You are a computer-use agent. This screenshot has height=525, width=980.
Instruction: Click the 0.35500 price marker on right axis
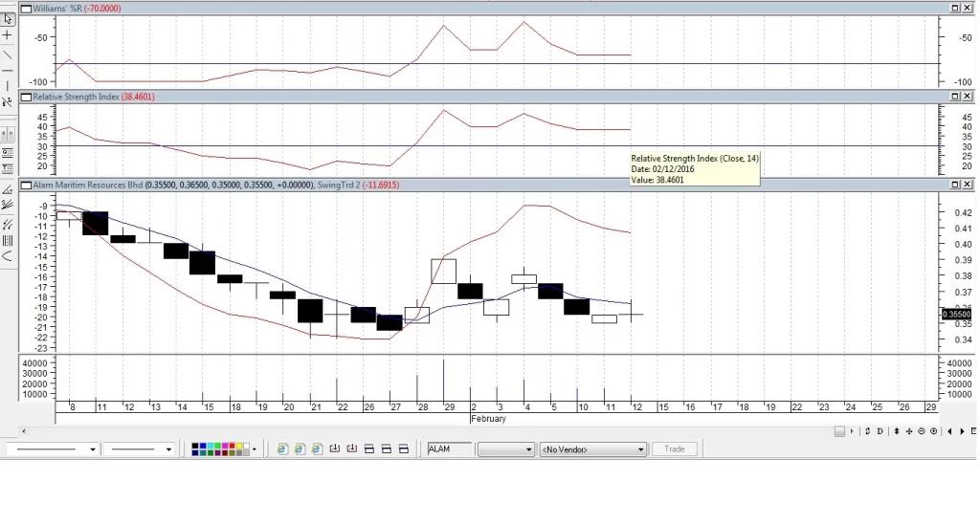click(x=956, y=314)
